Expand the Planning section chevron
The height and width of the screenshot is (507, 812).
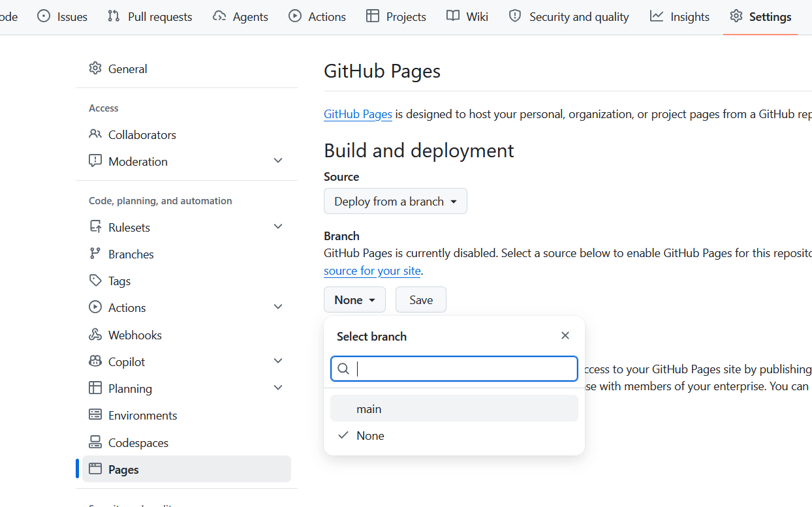pyautogui.click(x=278, y=388)
